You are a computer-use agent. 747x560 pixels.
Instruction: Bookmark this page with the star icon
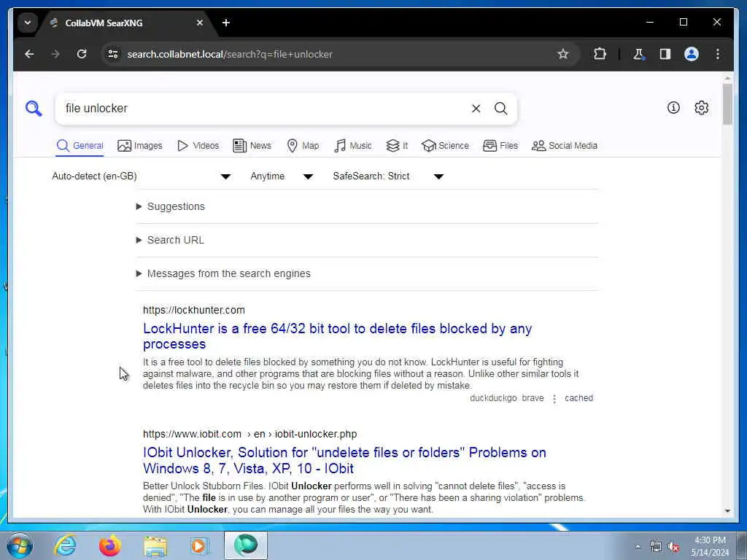(x=563, y=54)
